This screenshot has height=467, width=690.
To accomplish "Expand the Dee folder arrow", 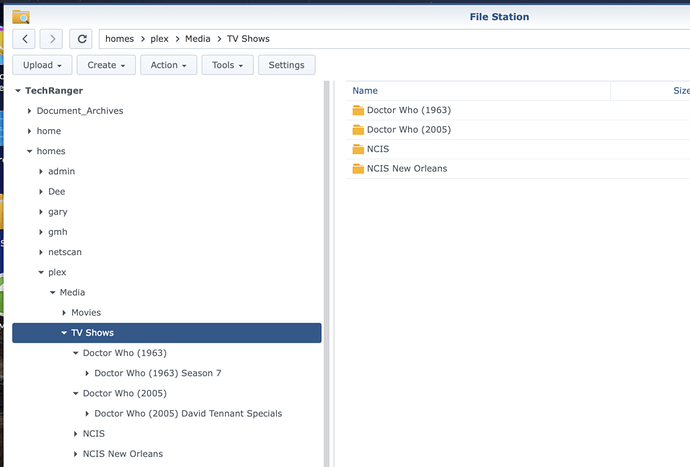I will coord(40,191).
